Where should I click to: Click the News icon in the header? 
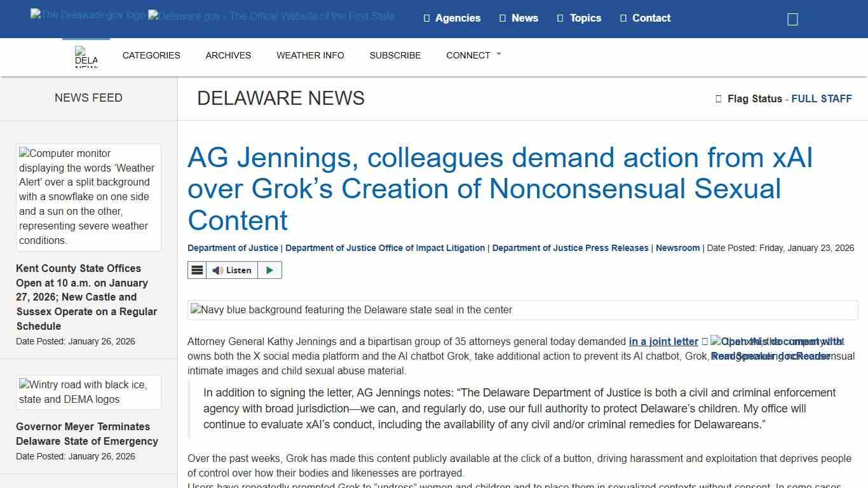click(501, 18)
